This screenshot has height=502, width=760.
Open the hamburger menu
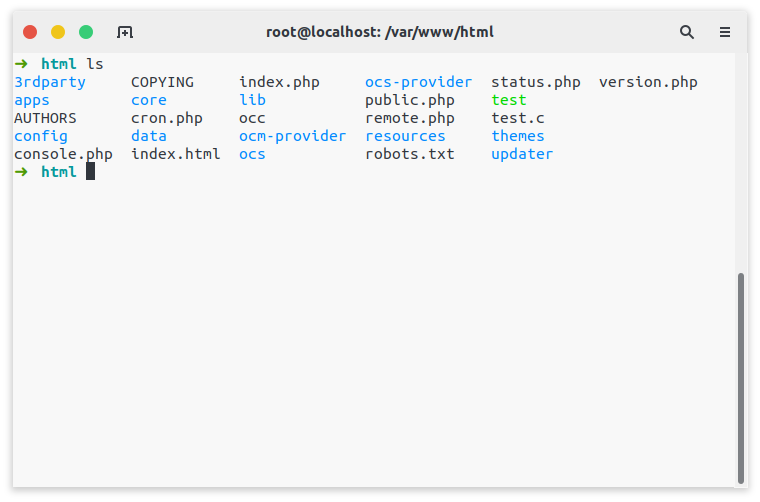[725, 32]
